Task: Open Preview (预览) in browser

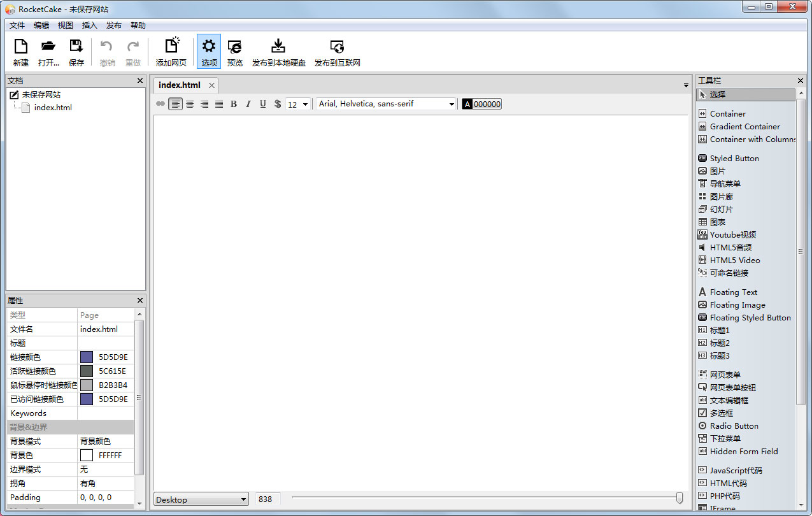Action: [234, 47]
